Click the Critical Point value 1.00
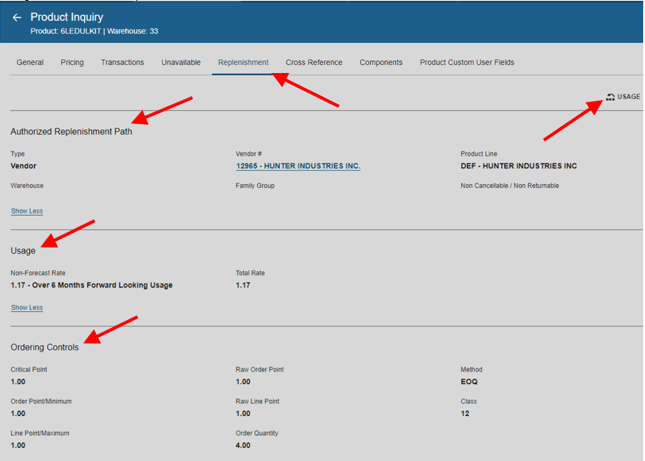This screenshot has height=461, width=645. (18, 382)
